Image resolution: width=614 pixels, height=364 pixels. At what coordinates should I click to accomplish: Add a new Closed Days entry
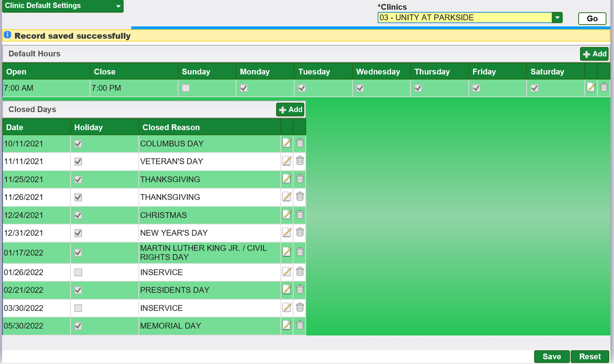click(x=290, y=110)
